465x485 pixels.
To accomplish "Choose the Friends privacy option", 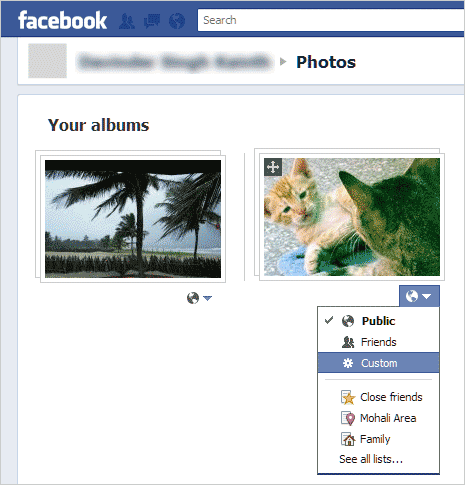I will tap(378, 342).
